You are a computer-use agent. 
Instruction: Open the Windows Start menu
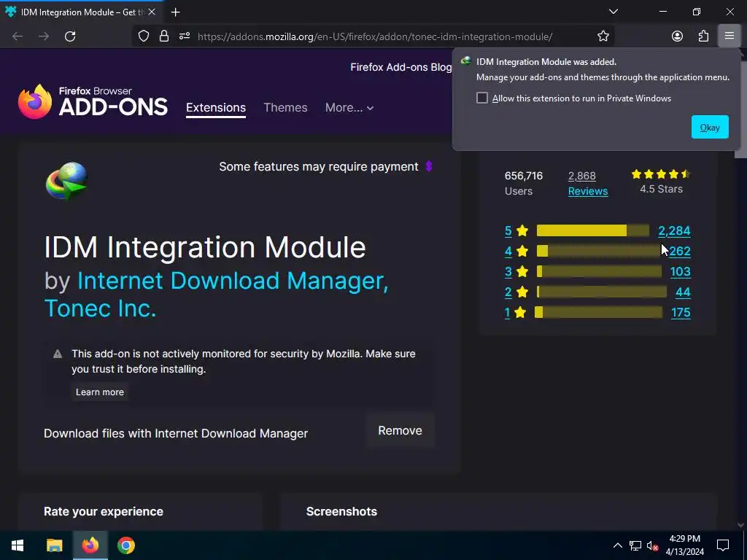pos(18,545)
